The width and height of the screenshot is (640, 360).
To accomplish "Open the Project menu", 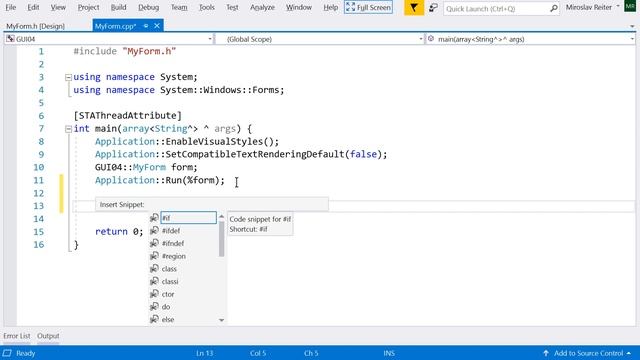I will click(88, 7).
